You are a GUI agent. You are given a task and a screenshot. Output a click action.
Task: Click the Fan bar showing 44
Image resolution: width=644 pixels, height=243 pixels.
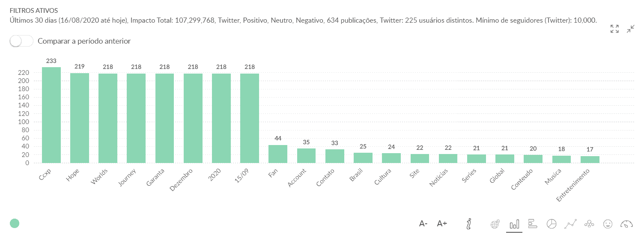point(278,154)
